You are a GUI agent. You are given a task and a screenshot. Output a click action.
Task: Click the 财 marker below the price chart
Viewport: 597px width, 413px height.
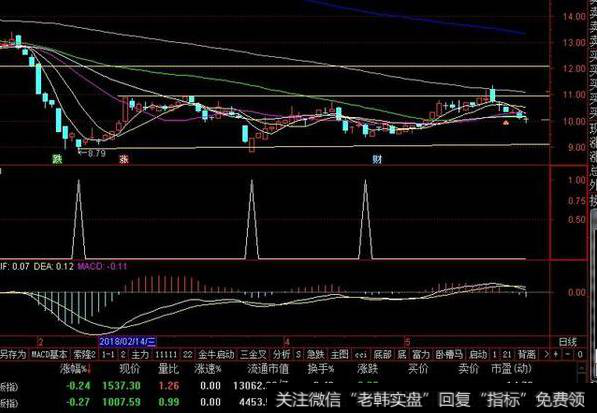377,159
